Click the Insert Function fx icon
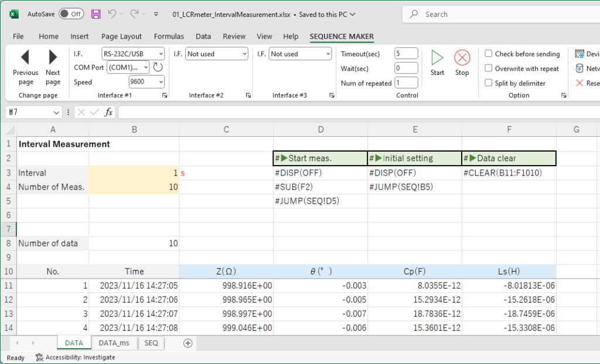The height and width of the screenshot is (364, 600). 108,112
